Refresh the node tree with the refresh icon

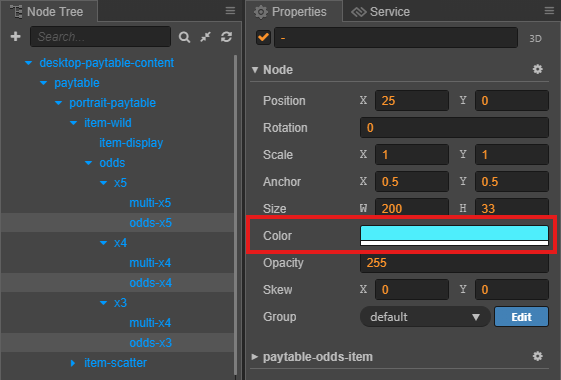coord(226,36)
